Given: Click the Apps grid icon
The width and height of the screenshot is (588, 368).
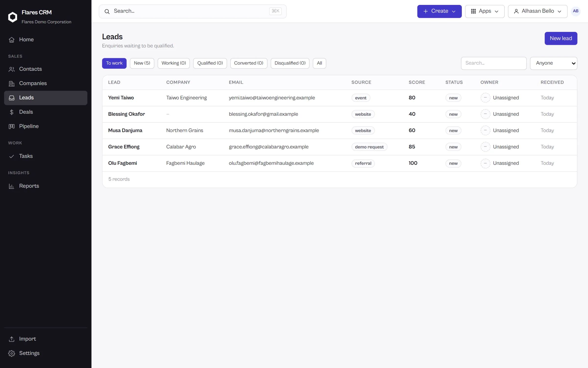Looking at the screenshot, I should coord(473,11).
